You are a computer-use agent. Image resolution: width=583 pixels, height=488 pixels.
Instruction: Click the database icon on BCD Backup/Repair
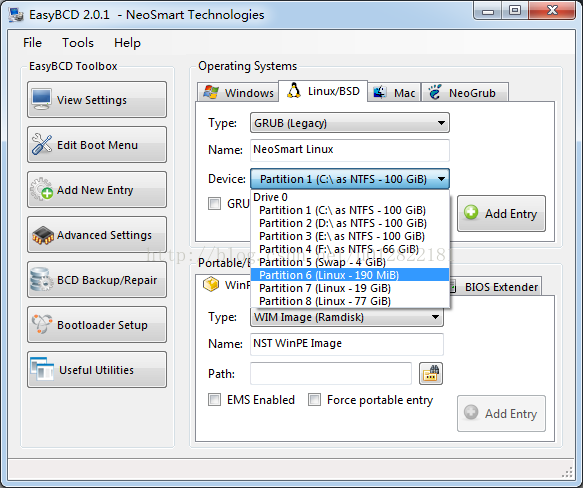tap(41, 279)
